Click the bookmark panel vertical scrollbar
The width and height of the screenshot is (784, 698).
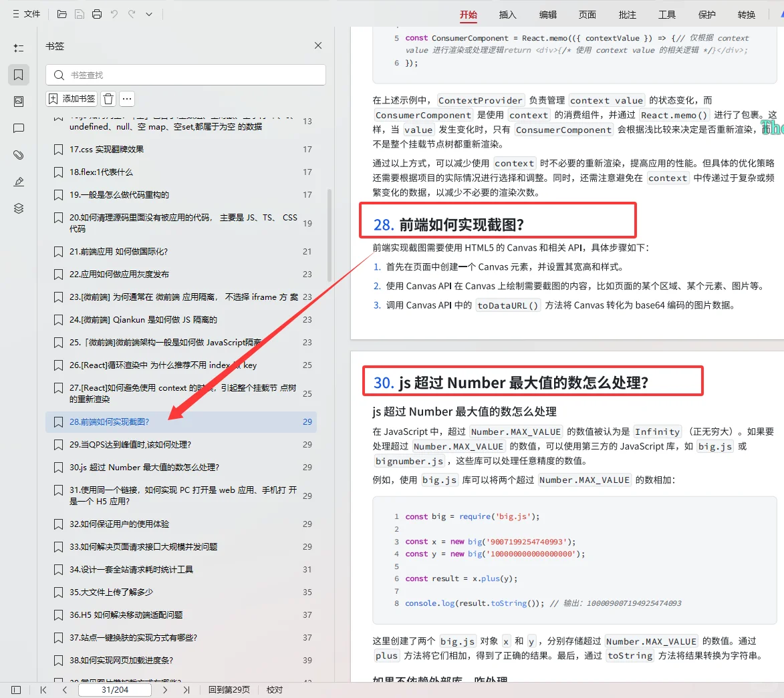(x=329, y=235)
